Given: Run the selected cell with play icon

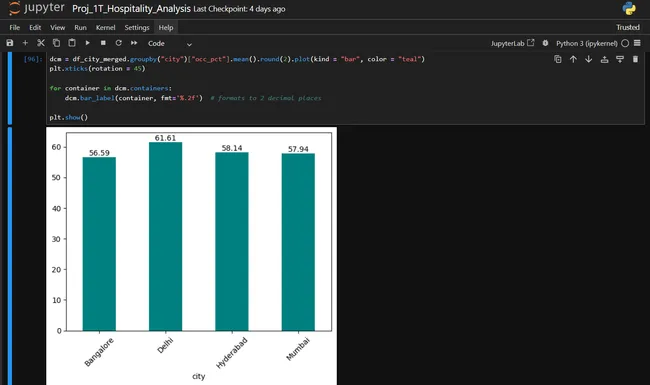Looking at the screenshot, I should pyautogui.click(x=87, y=43).
